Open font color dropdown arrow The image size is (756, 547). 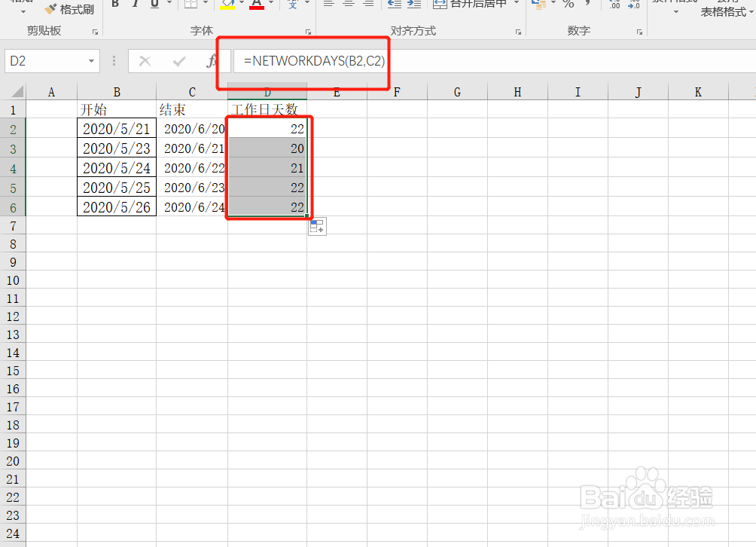(x=271, y=3)
